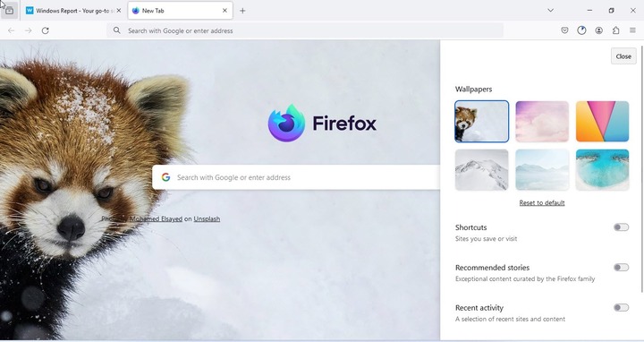Close the Windows Report tab
The height and width of the screenshot is (342, 644).
pyautogui.click(x=119, y=11)
